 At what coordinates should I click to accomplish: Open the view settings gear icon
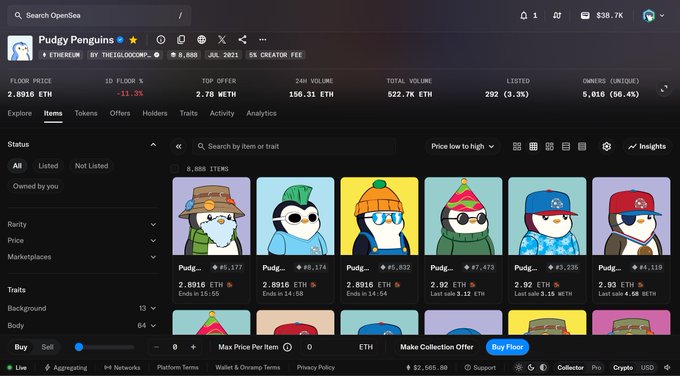607,147
